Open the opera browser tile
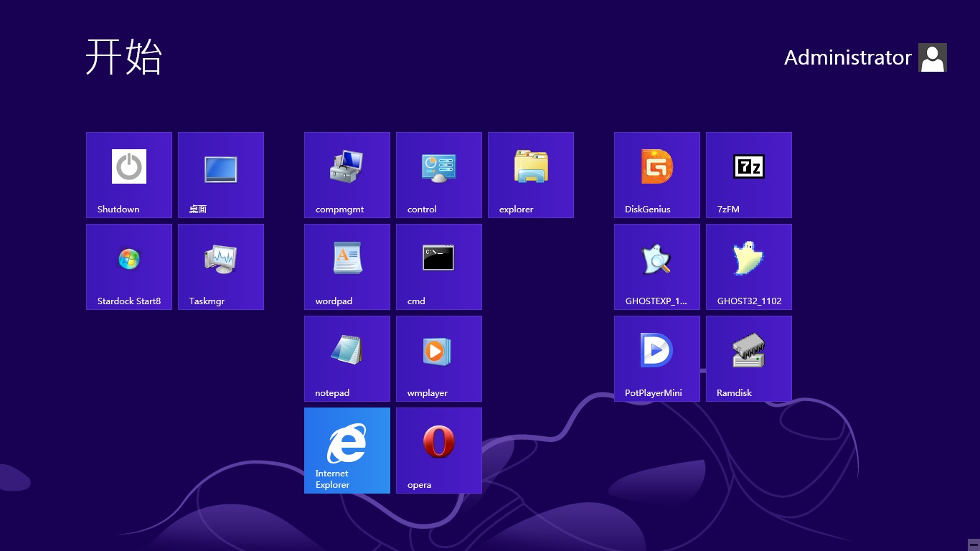 [439, 451]
